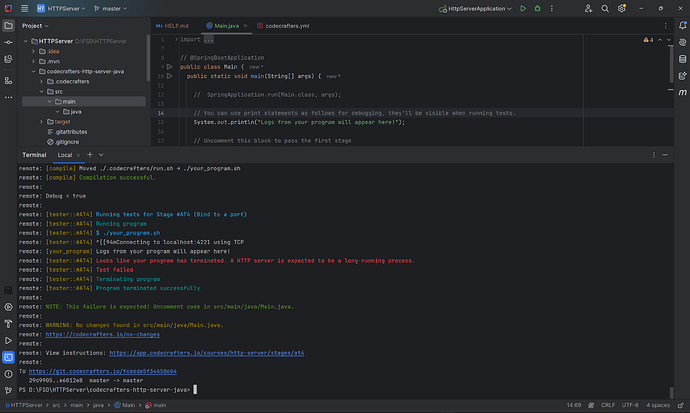This screenshot has width=690, height=413.
Task: Minimize the Terminal panel
Action: click(x=665, y=155)
